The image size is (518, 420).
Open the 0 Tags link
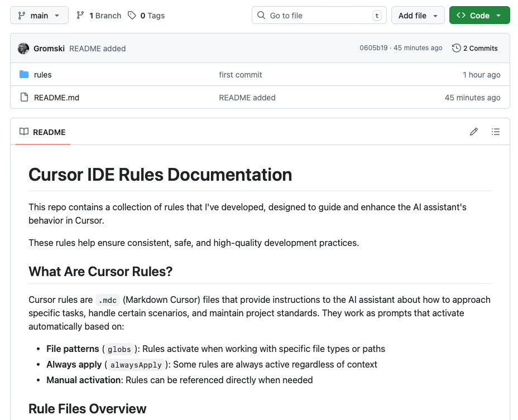(146, 16)
